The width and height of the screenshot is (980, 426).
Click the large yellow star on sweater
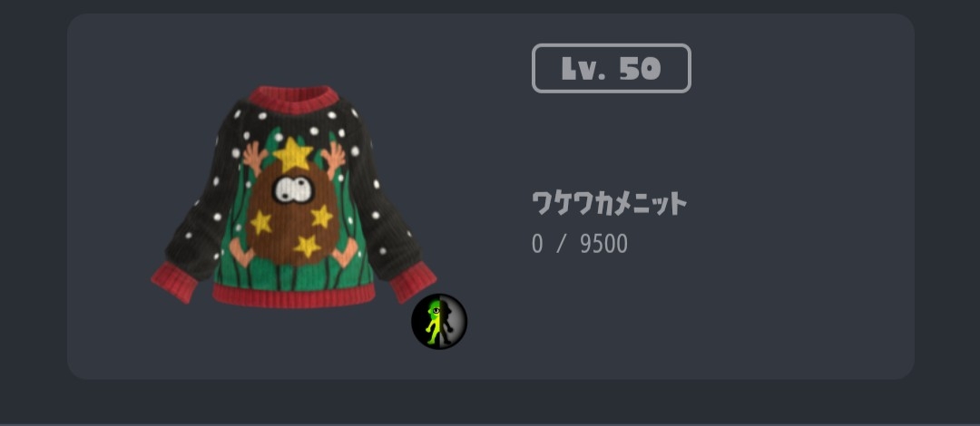pyautogui.click(x=293, y=154)
